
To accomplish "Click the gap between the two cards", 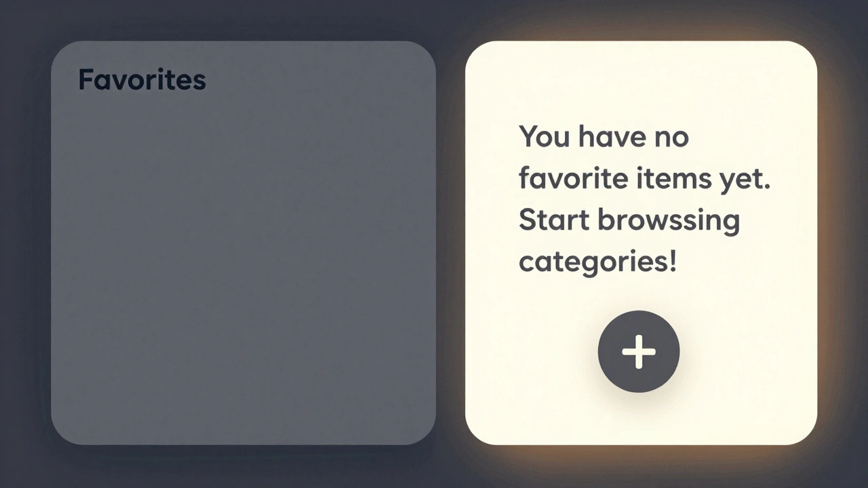I will pos(450,243).
